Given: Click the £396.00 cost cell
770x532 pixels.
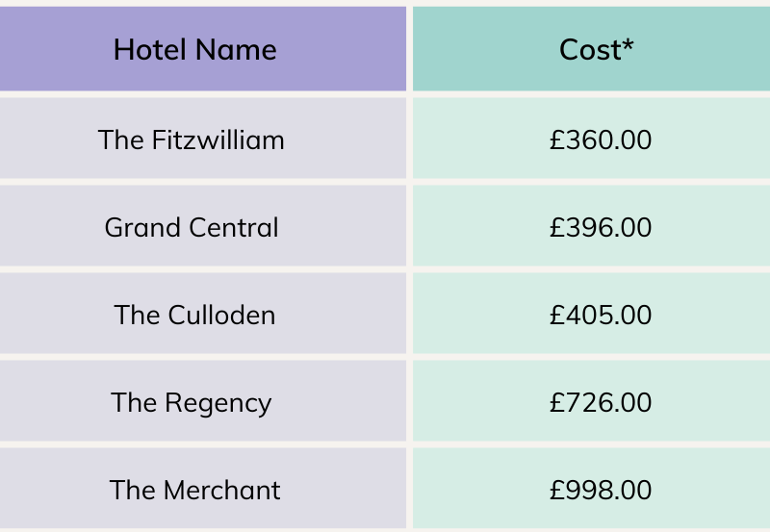Looking at the screenshot, I should click(x=601, y=227).
